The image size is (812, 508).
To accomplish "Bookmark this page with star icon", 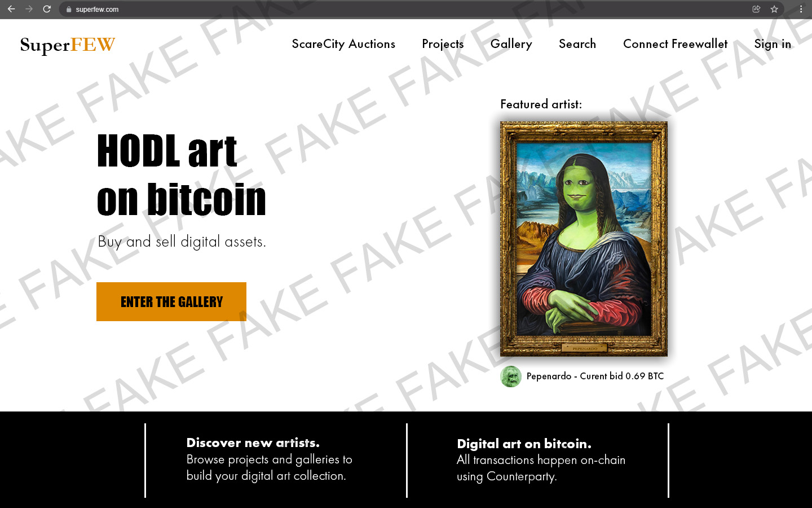I will 774,9.
